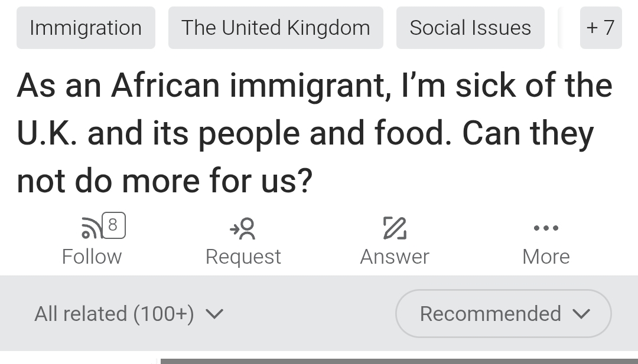This screenshot has width=638, height=364.
Task: Select the Social Issues topic tag
Action: pyautogui.click(x=470, y=28)
